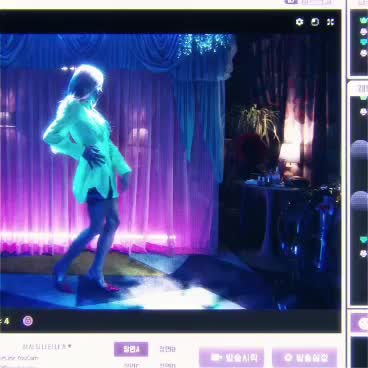Click the camera icon on 방송시작 button
Image resolution: width=368 pixels, height=368 pixels.
(x=216, y=358)
